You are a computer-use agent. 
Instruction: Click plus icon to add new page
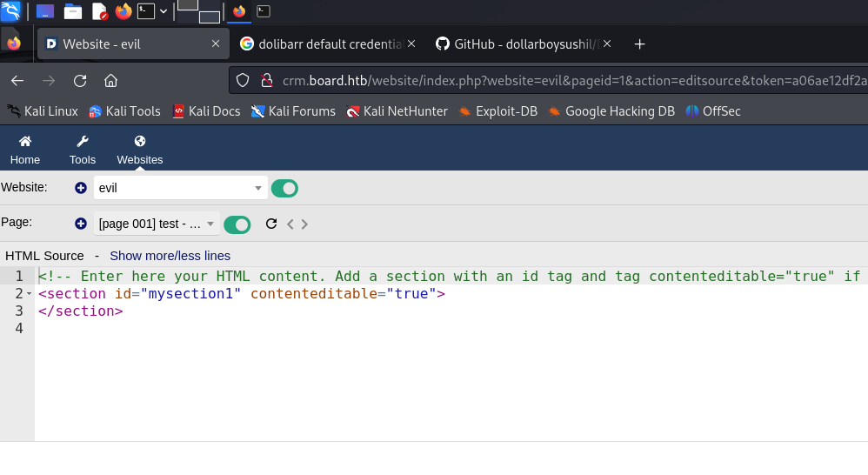(81, 224)
